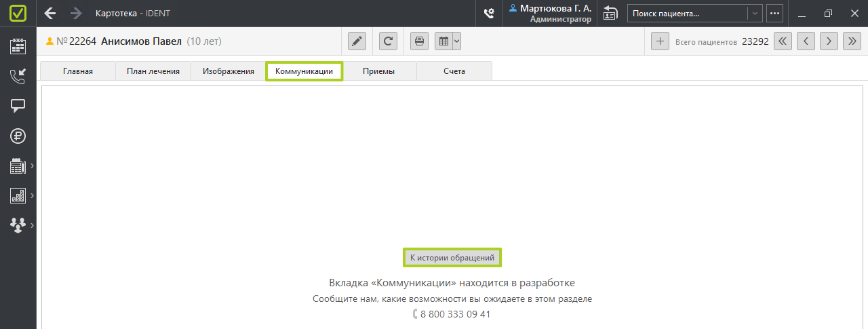Image resolution: width=868 pixels, height=329 pixels.
Task: Refresh the patient card
Action: click(388, 41)
